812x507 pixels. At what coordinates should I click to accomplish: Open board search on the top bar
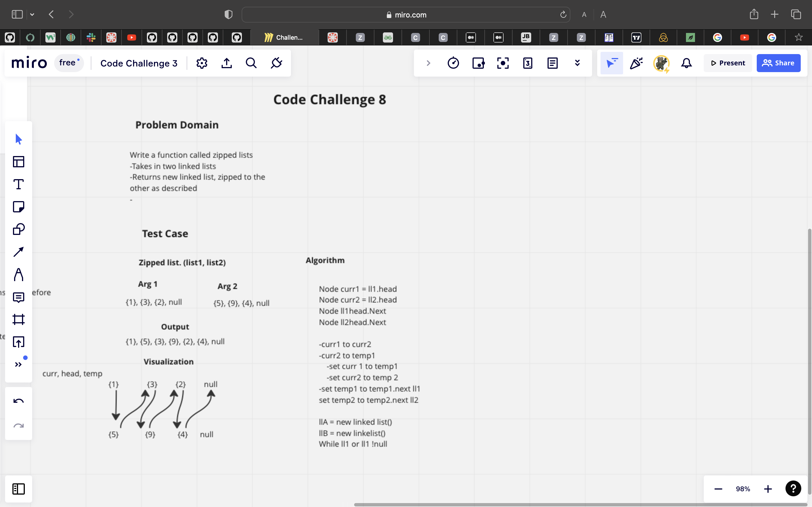(x=251, y=63)
